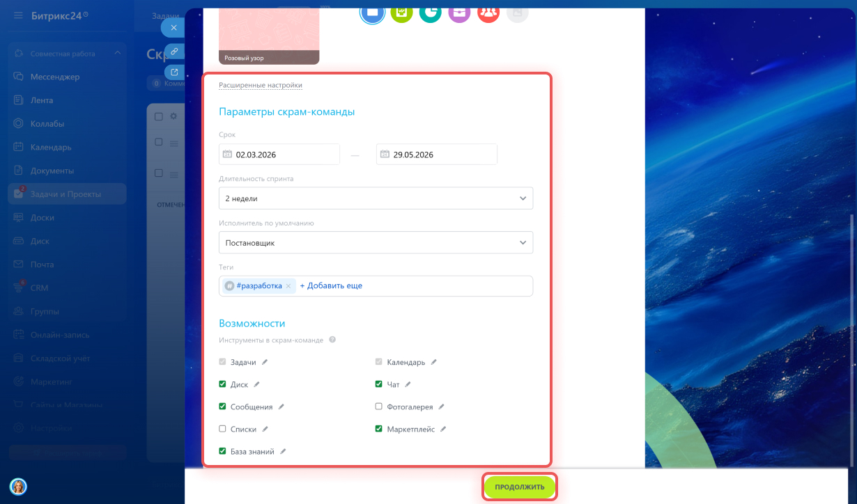Click the + Добавить еще tag link
This screenshot has width=857, height=504.
[x=331, y=285]
